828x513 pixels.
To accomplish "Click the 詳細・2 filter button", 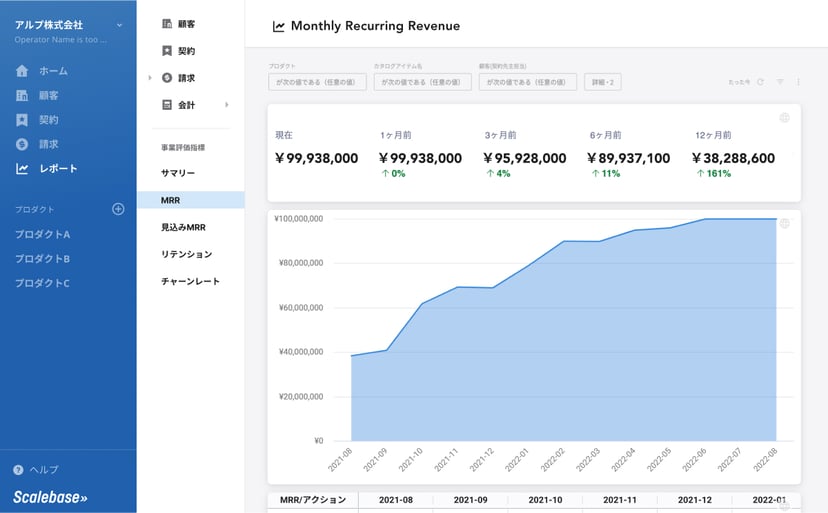I will point(603,82).
